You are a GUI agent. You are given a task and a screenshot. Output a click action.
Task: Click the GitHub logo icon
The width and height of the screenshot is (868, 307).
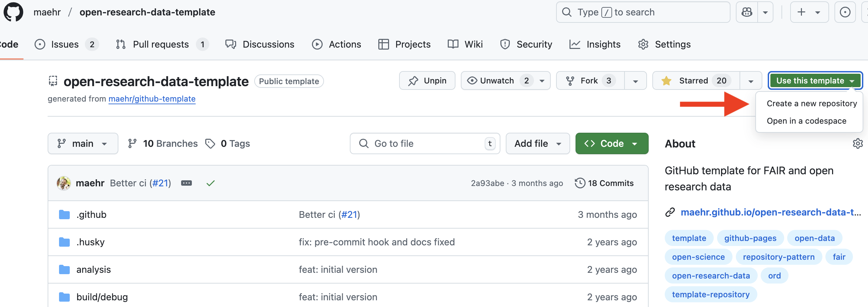[x=13, y=12]
